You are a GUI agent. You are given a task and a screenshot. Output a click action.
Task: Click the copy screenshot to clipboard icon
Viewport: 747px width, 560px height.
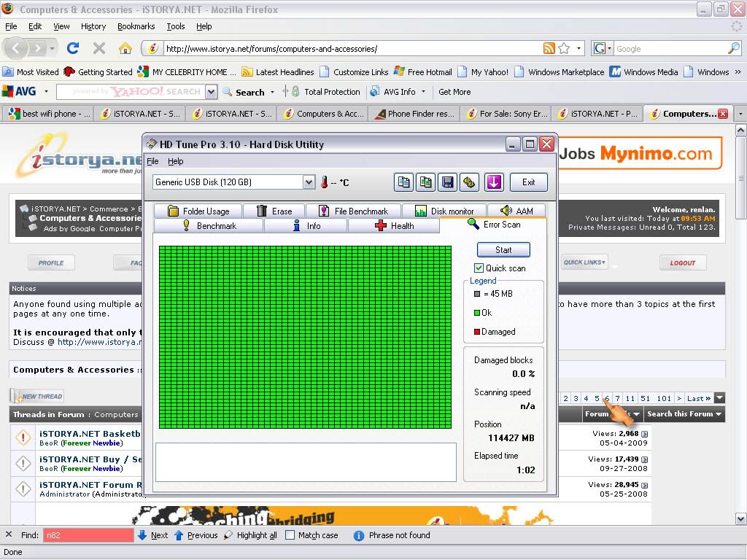click(425, 182)
